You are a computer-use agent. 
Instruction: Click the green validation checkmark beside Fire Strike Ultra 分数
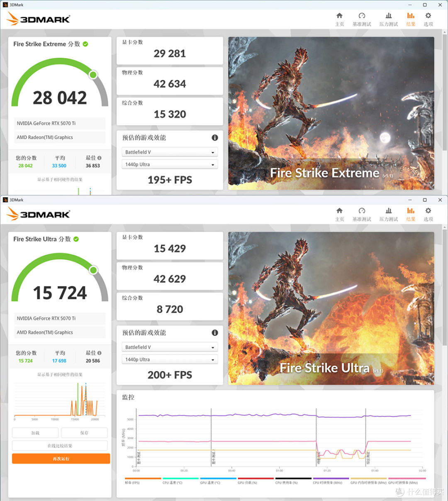pyautogui.click(x=76, y=239)
